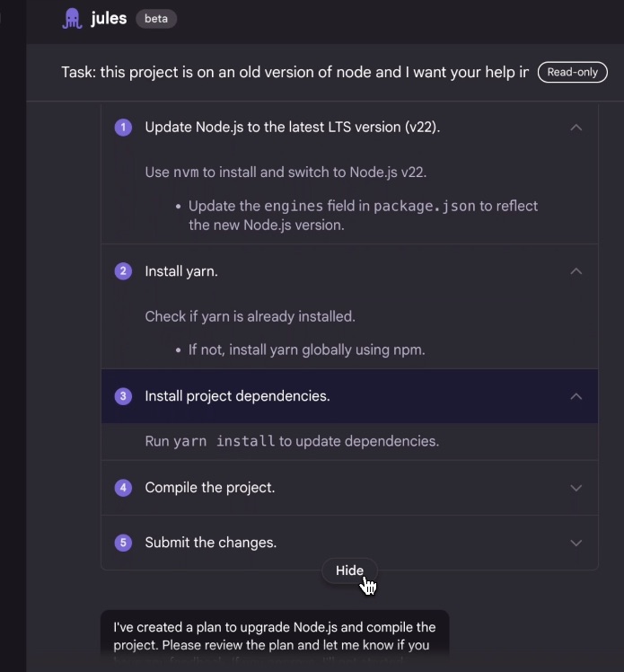Collapse the Install project dependencies chevron
The height and width of the screenshot is (672, 624).
tap(576, 396)
